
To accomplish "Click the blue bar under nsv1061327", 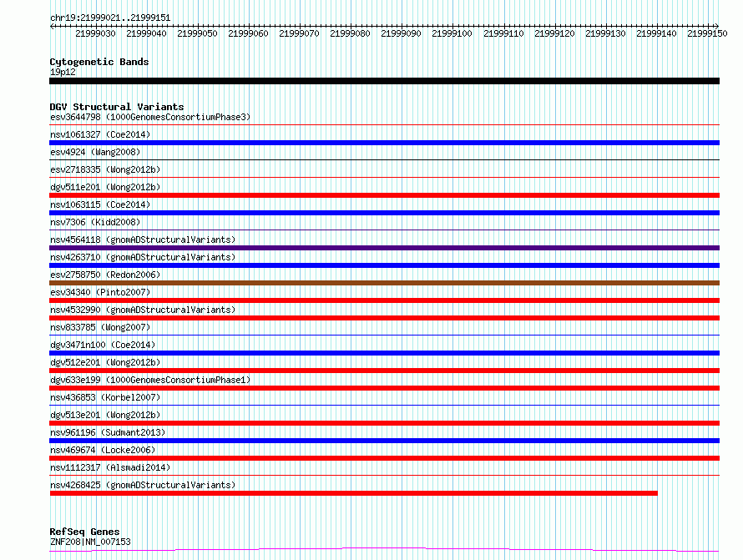I will tap(384, 143).
